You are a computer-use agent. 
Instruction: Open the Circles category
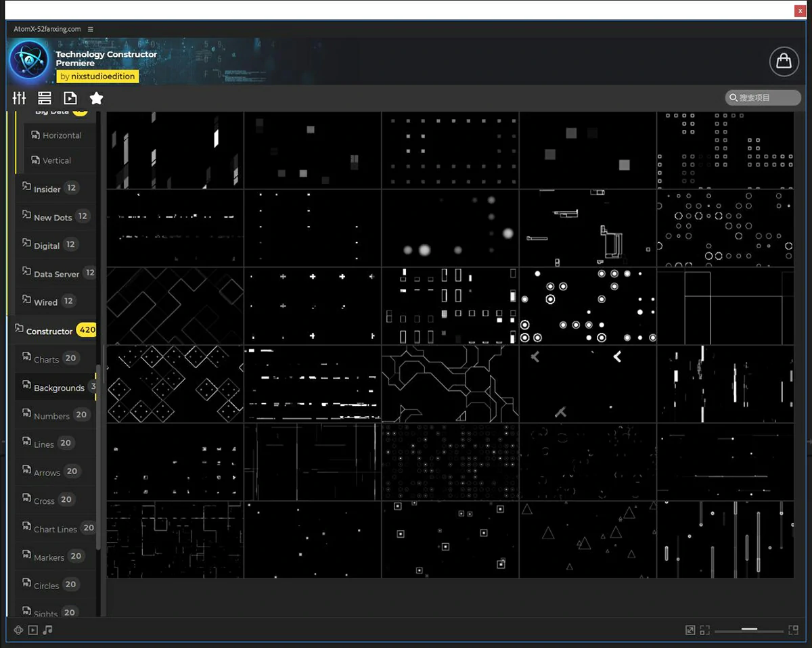55,585
